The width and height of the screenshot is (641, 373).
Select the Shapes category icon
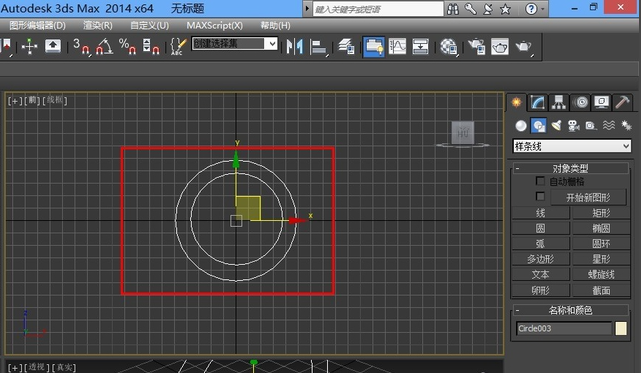pyautogui.click(x=538, y=126)
